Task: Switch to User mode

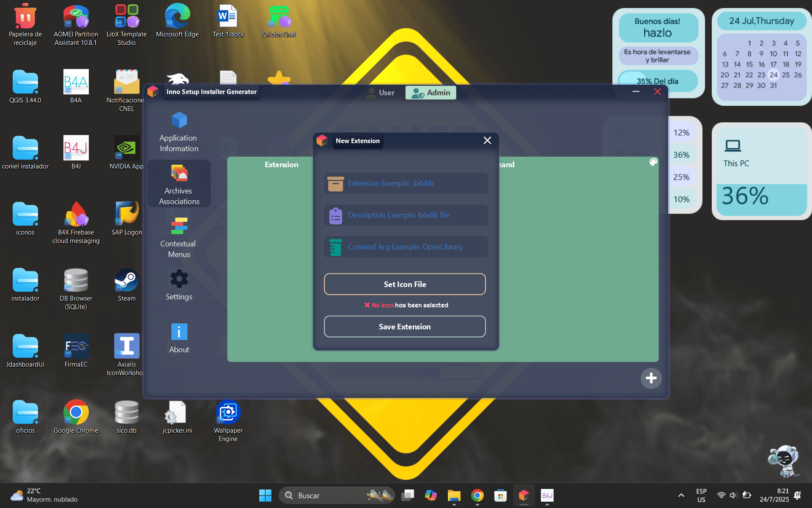Action: 380,93
